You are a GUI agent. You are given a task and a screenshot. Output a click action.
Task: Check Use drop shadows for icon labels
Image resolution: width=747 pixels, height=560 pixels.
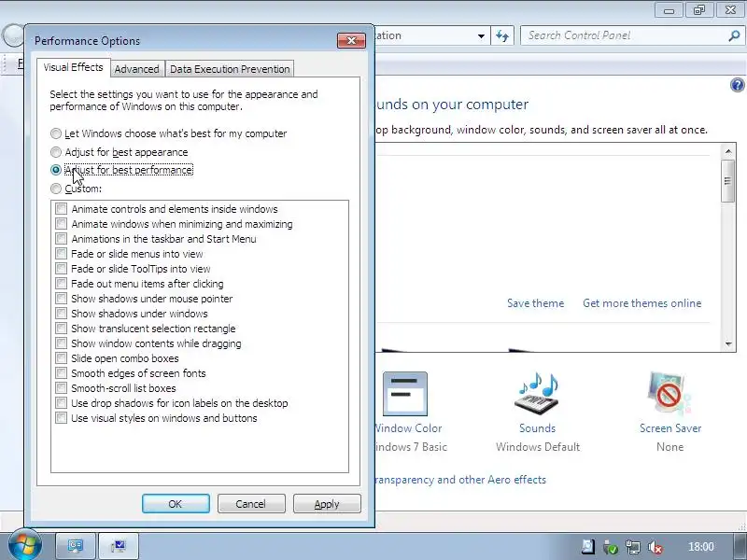61,403
